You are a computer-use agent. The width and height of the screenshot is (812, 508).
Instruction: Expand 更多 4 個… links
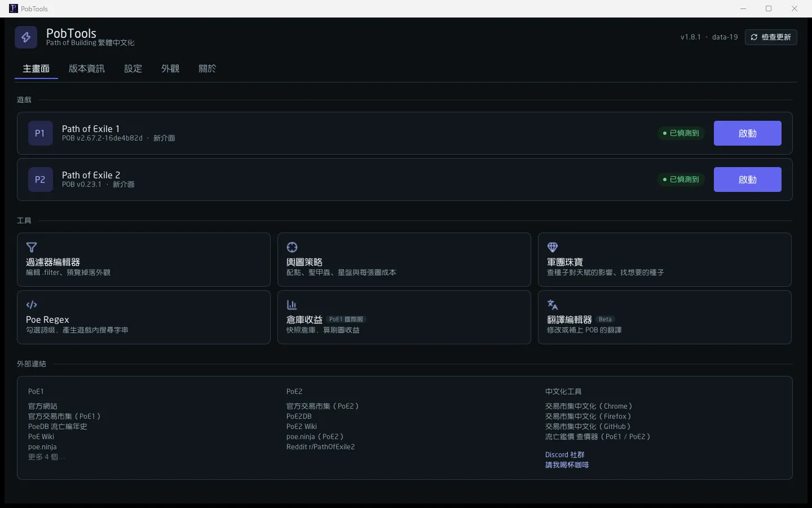coord(46,457)
